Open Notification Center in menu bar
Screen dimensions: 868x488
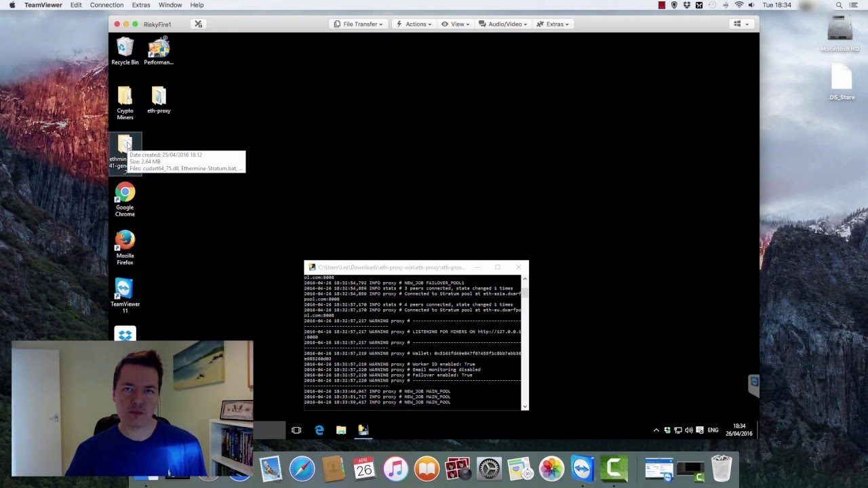(854, 5)
